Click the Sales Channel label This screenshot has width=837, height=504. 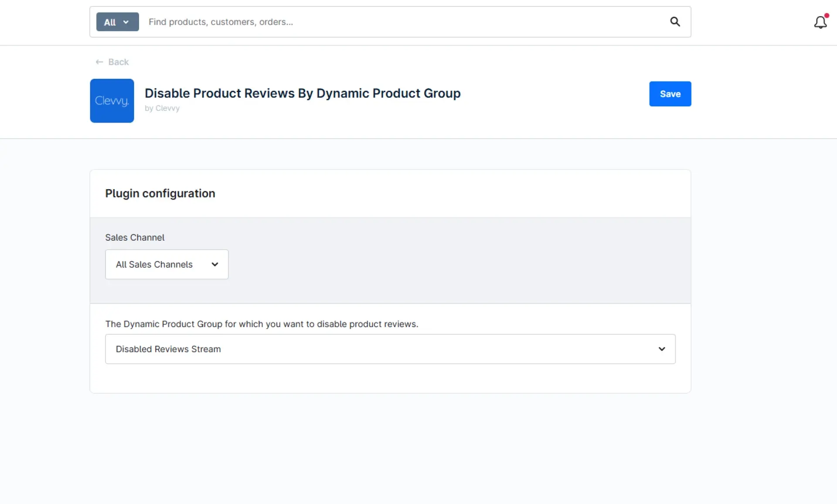click(x=135, y=238)
